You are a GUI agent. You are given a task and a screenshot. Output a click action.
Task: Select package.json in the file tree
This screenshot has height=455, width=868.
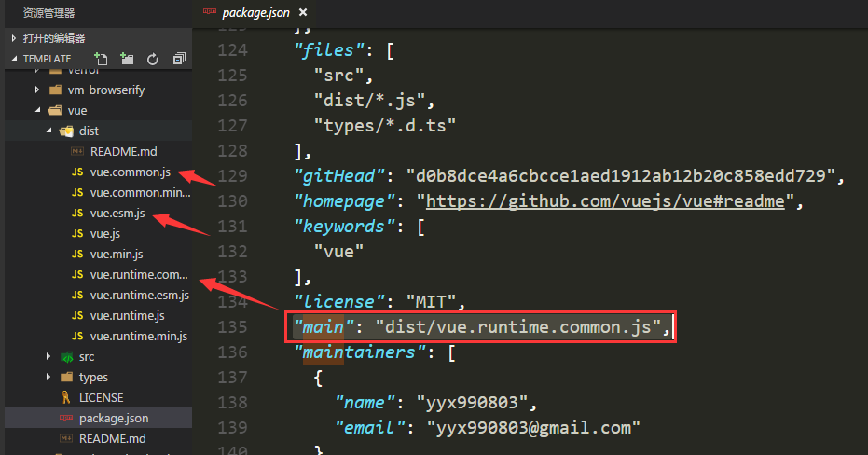point(114,418)
